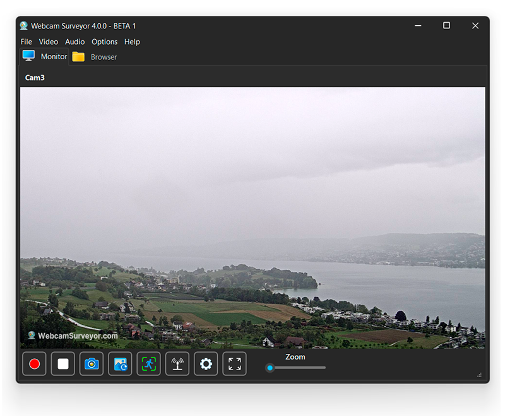Switch to the Monitor tab
The height and width of the screenshot is (420, 505).
[44, 57]
